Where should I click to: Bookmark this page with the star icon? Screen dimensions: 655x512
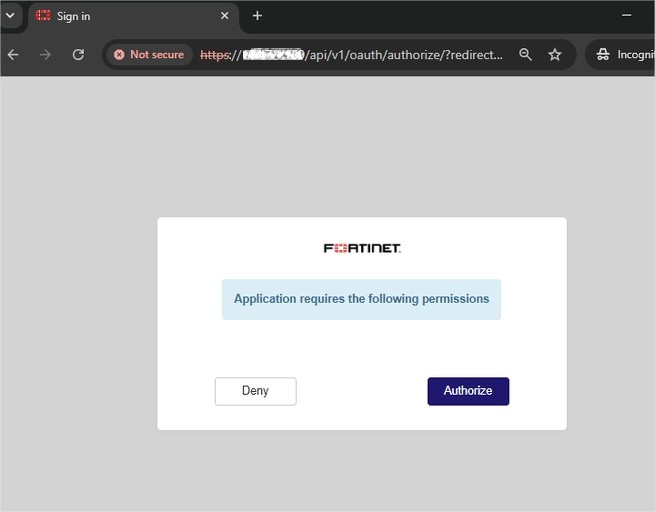(554, 55)
